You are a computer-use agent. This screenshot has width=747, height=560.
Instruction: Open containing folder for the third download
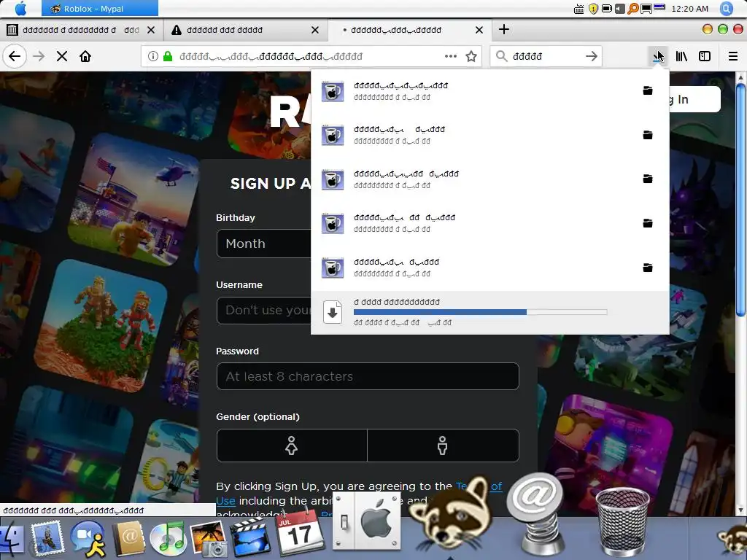[648, 179]
